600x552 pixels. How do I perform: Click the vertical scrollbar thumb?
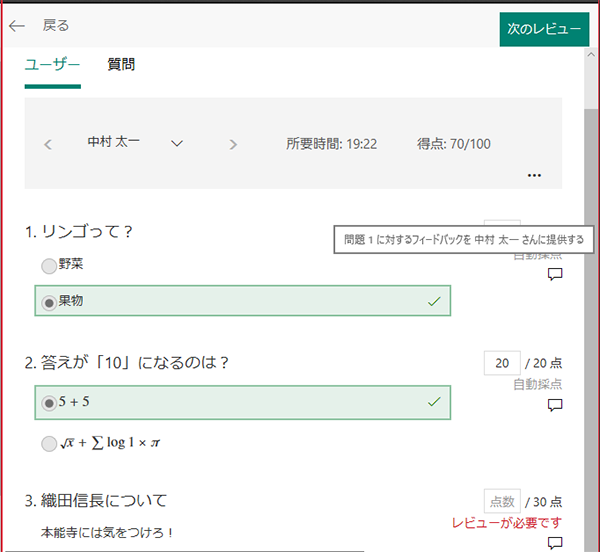click(591, 329)
